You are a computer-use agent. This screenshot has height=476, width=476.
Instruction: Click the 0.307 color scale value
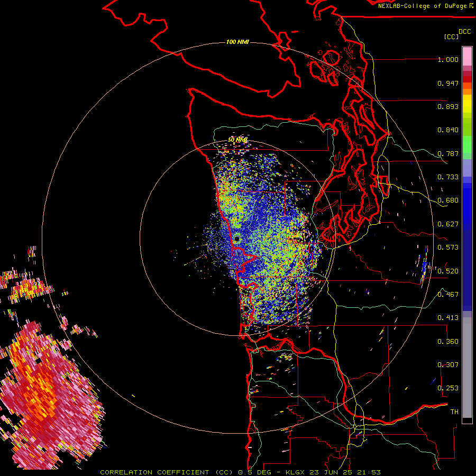(x=448, y=364)
